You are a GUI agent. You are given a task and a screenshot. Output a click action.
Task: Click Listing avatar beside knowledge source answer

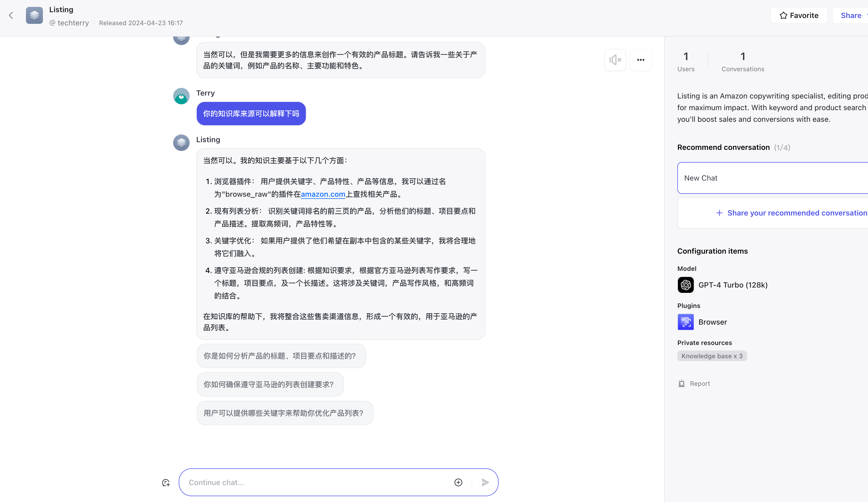(x=181, y=142)
